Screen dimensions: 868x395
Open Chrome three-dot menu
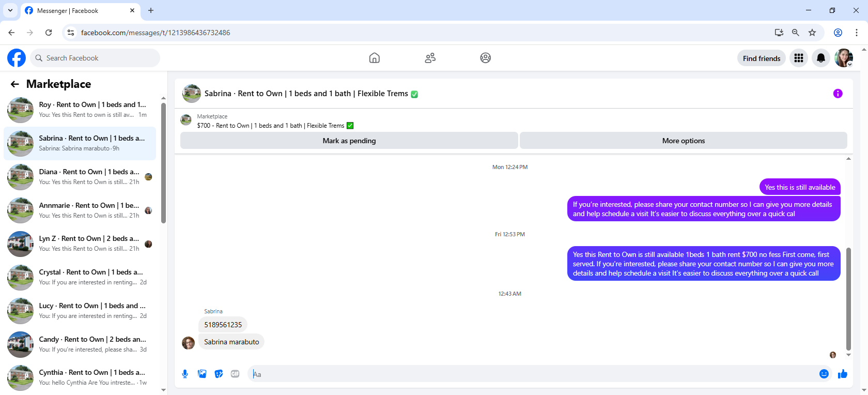tap(857, 33)
